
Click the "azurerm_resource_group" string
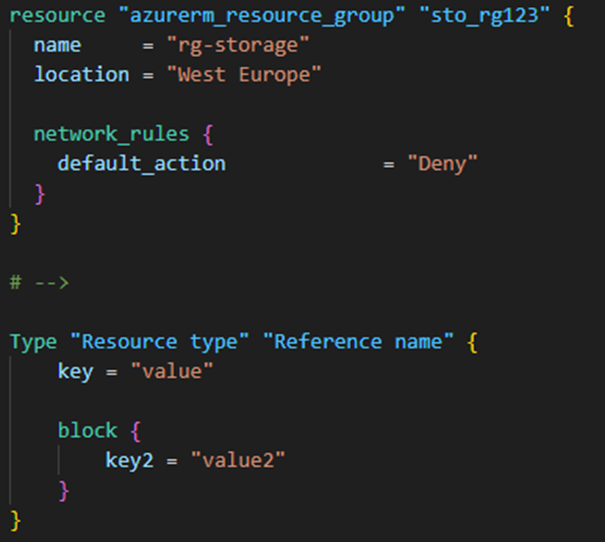[262, 17]
